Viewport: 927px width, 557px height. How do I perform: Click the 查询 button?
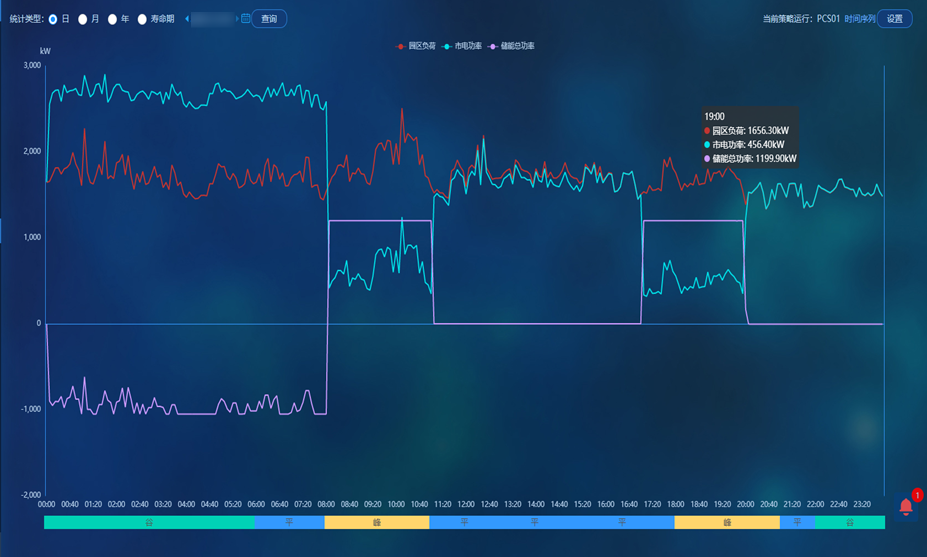point(269,19)
